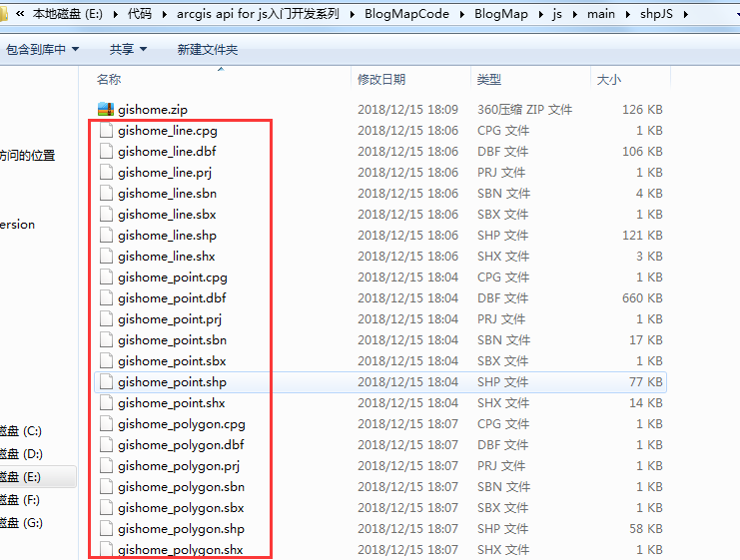
Task: Expand the arrow after shpJS in address bar
Action: pyautogui.click(x=685, y=14)
